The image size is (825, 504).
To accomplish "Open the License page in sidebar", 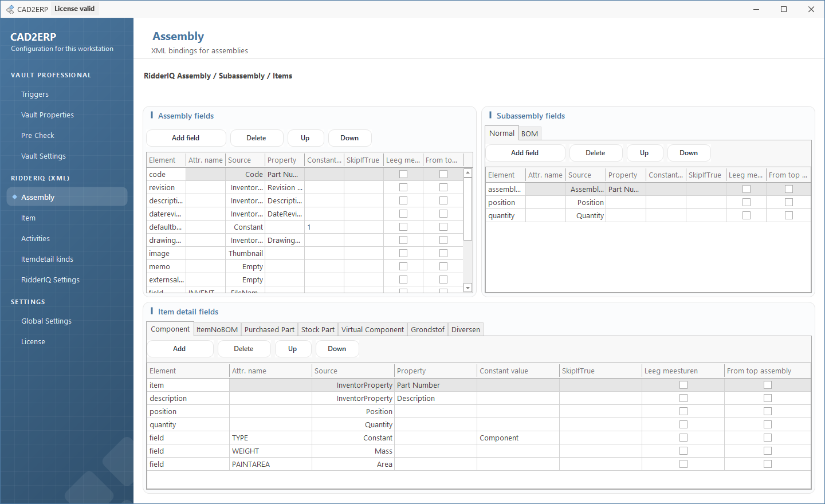I will tap(33, 342).
